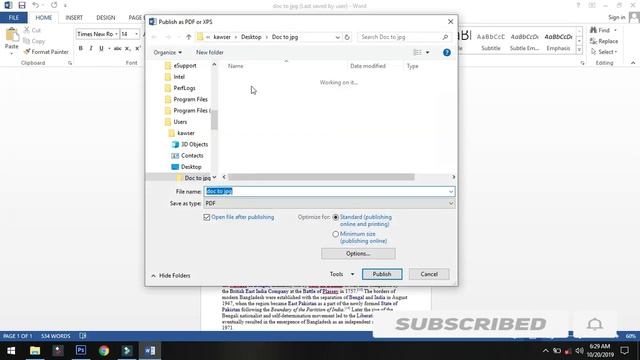Open the Windows Start menu

click(x=11, y=351)
